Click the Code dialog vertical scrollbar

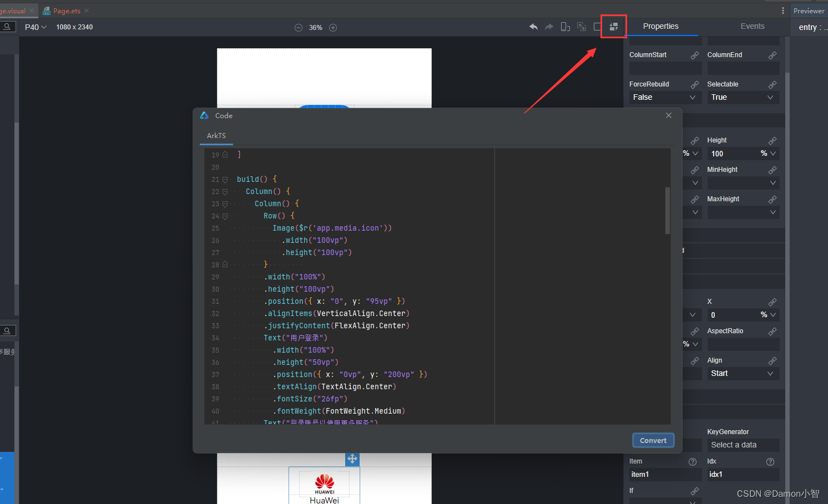668,211
